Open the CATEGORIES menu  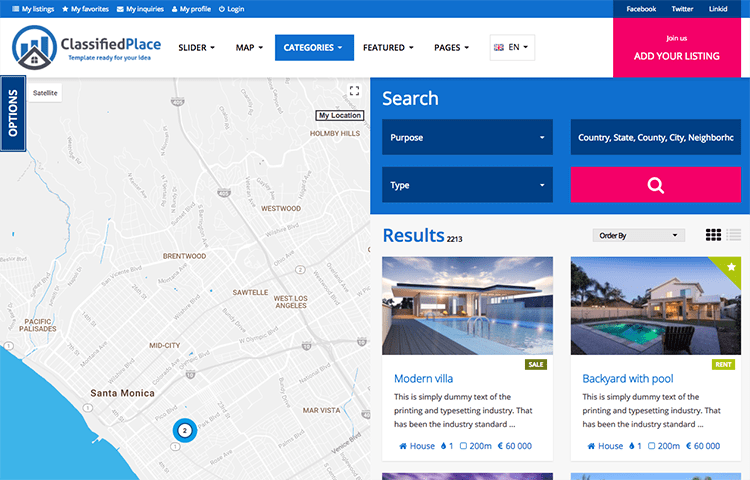[x=314, y=48]
